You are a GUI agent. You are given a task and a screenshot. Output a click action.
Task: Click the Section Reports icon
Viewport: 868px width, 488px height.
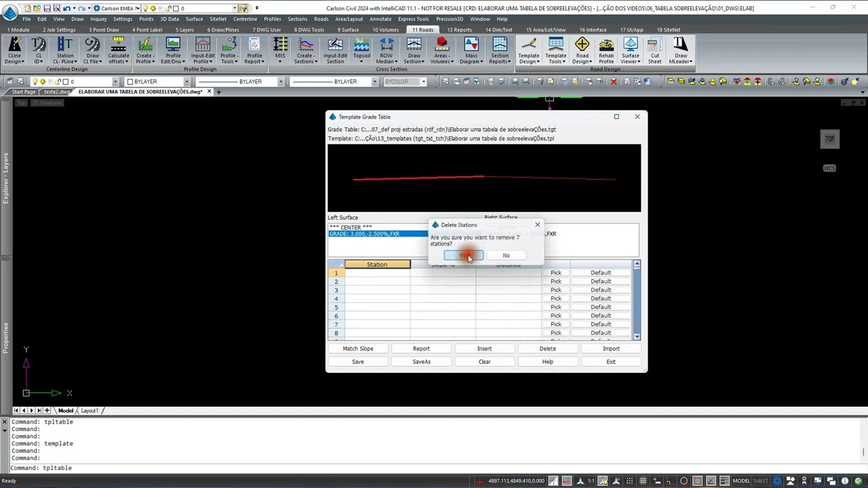(500, 51)
